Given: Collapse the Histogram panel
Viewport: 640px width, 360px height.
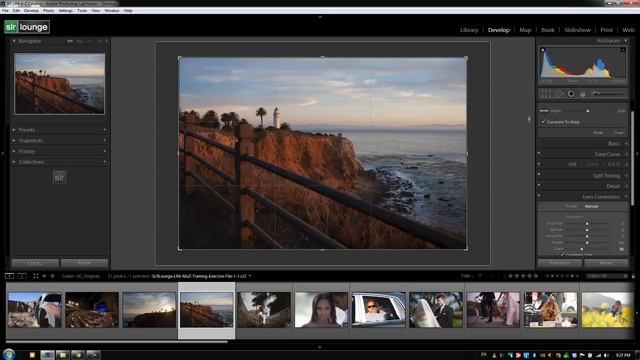Looking at the screenshot, I should [x=626, y=41].
